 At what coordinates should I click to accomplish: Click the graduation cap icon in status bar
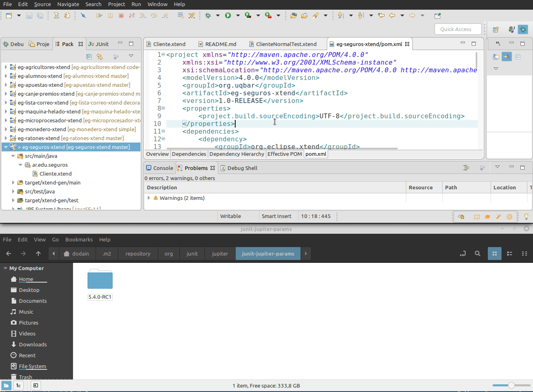pos(488,217)
